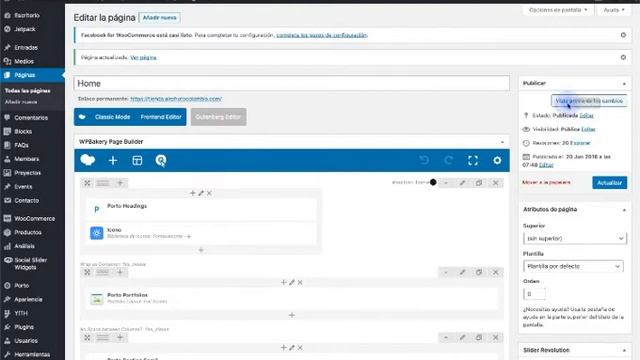Edit first column with pencil icon
Image resolution: width=640 pixels, height=360 pixels.
pyautogui.click(x=201, y=193)
